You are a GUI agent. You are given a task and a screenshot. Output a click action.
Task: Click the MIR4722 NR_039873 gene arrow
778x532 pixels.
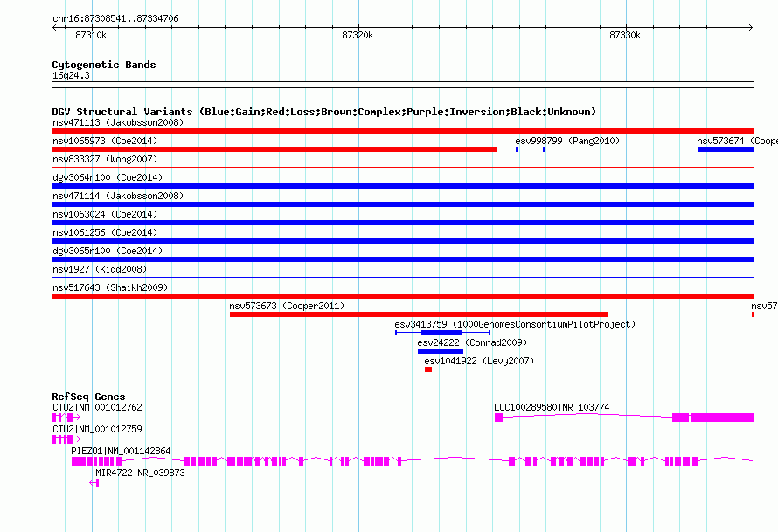[94, 483]
